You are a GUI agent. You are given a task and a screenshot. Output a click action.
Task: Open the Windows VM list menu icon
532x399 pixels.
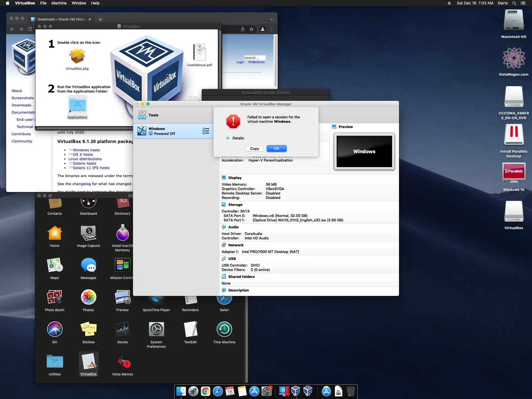point(206,131)
